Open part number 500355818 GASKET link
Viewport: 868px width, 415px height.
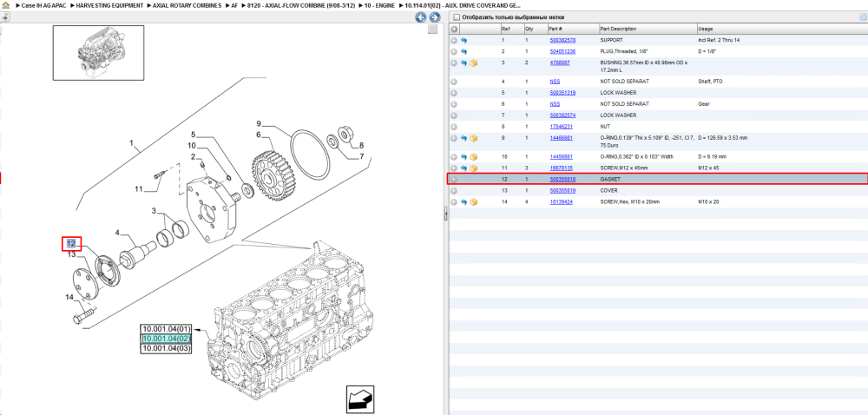pyautogui.click(x=562, y=179)
